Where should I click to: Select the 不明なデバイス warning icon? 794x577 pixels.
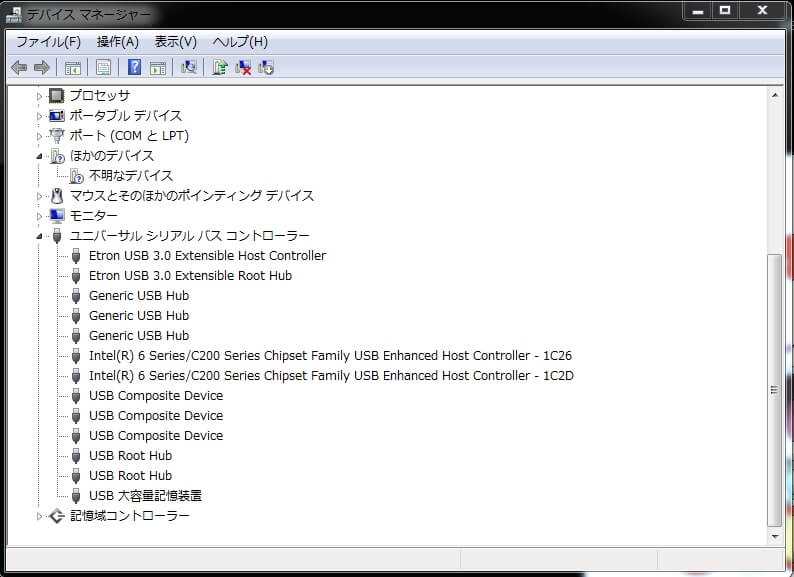click(x=76, y=176)
